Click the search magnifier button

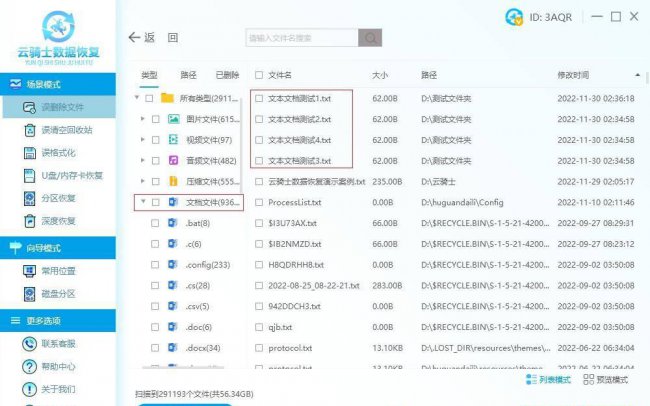pyautogui.click(x=370, y=38)
